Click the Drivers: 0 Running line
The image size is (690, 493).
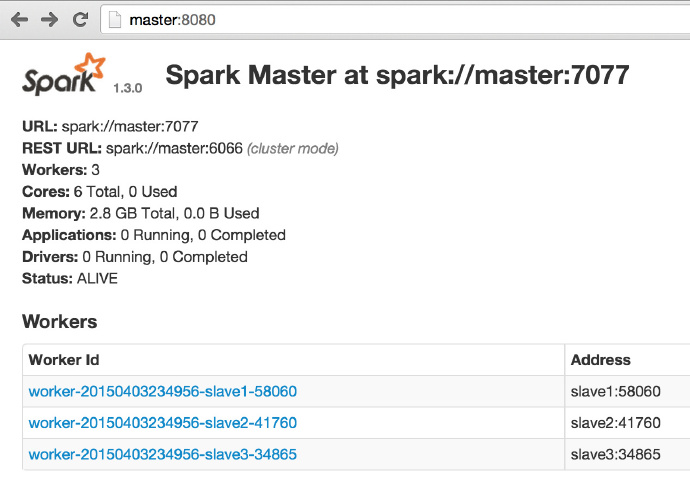(x=135, y=257)
